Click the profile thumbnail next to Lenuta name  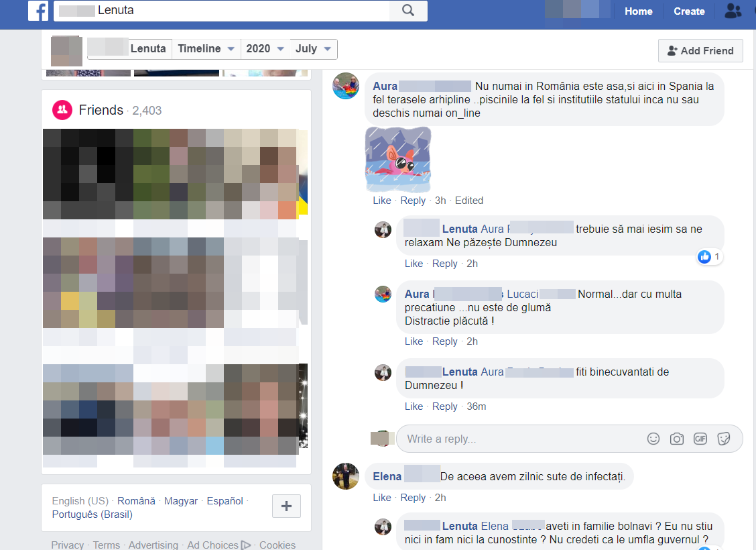click(x=66, y=51)
